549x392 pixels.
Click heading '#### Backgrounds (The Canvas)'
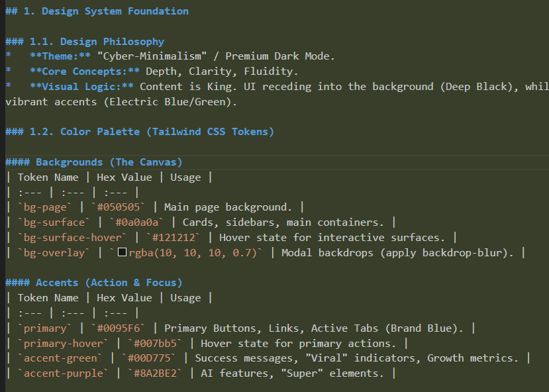click(x=94, y=162)
